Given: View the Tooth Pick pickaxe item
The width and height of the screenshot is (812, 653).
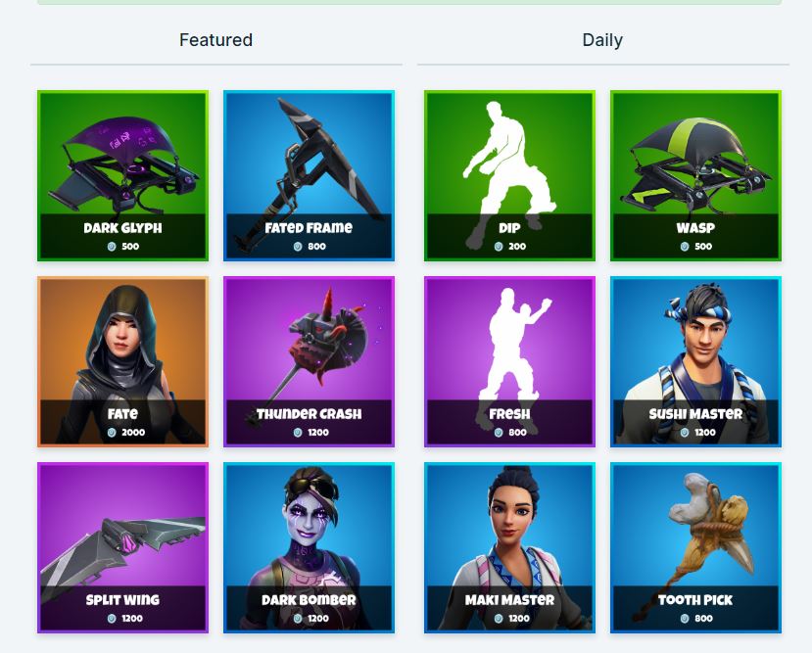Looking at the screenshot, I should (695, 547).
